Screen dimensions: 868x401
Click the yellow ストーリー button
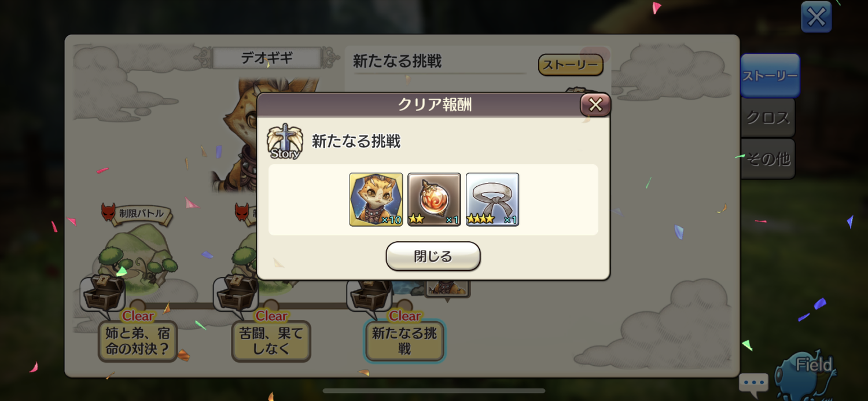click(571, 65)
